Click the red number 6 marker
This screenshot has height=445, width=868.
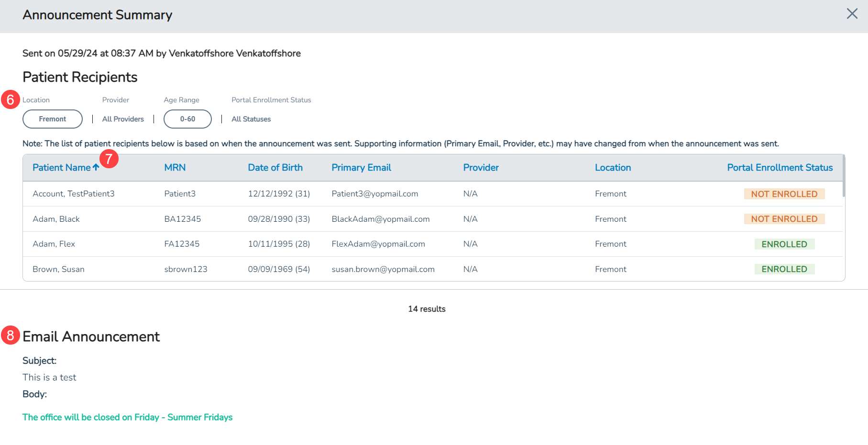coord(11,100)
